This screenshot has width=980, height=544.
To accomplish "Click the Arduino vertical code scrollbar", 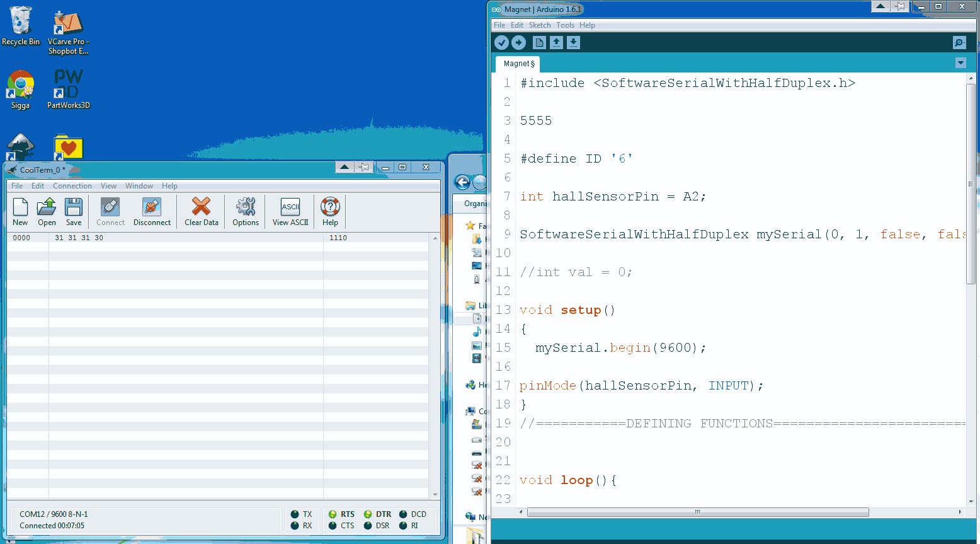I will pos(971,184).
